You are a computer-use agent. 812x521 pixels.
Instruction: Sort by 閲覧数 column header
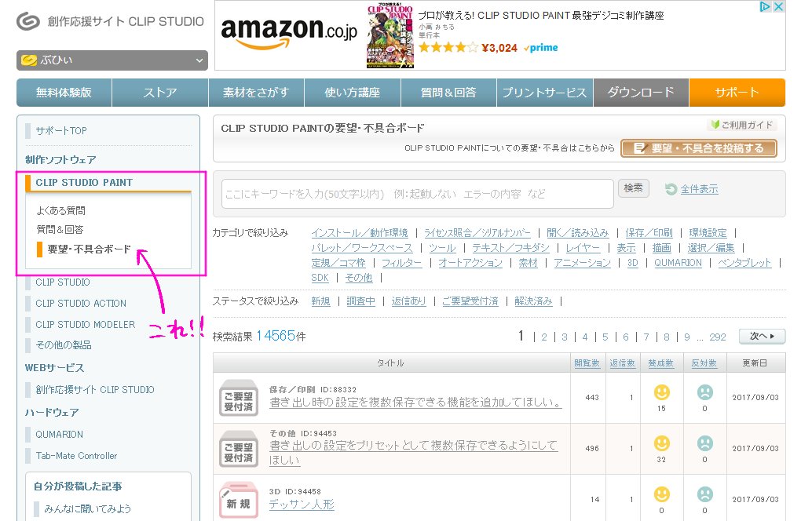click(587, 363)
